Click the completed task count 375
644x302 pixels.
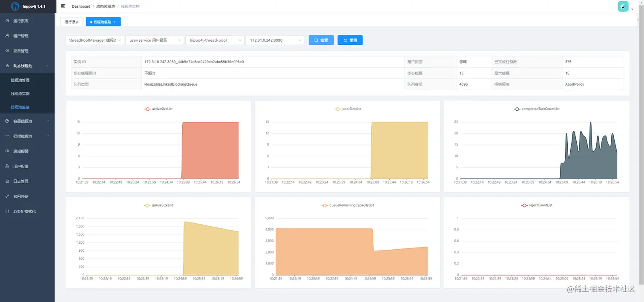[568, 62]
